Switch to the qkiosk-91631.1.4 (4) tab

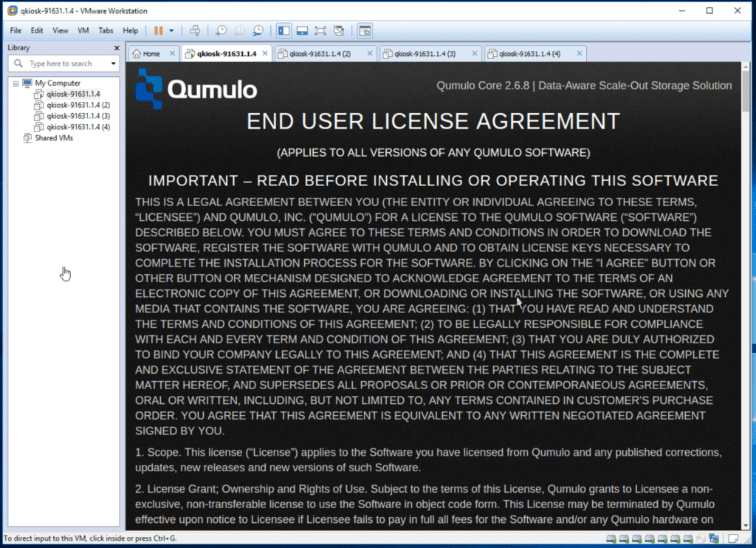(530, 54)
